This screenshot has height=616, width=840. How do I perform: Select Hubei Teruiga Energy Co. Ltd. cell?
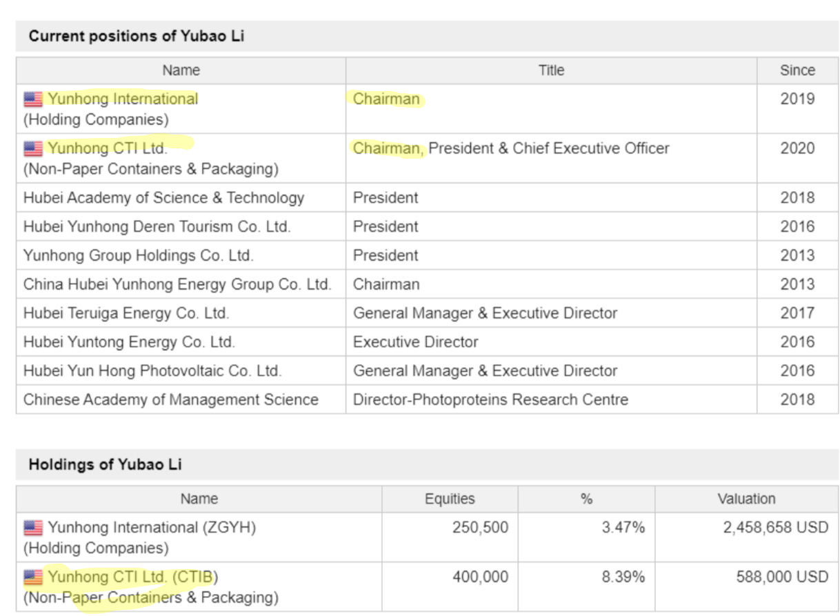181,313
